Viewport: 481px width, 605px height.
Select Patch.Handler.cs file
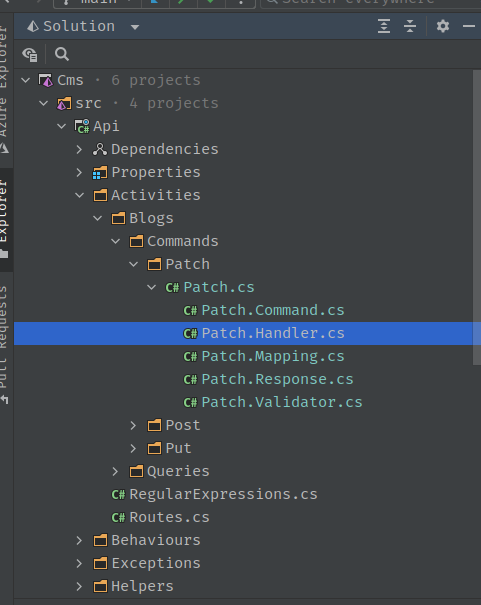pyautogui.click(x=273, y=333)
